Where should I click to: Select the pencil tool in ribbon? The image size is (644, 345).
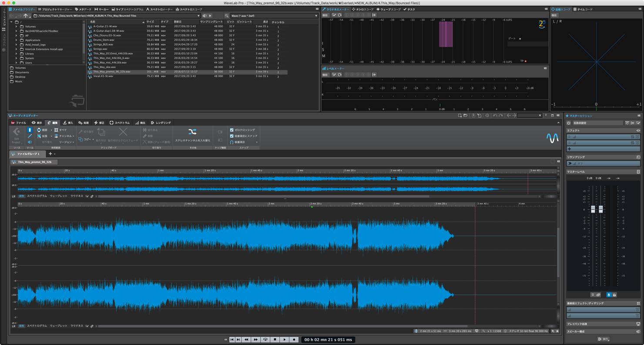[30, 136]
